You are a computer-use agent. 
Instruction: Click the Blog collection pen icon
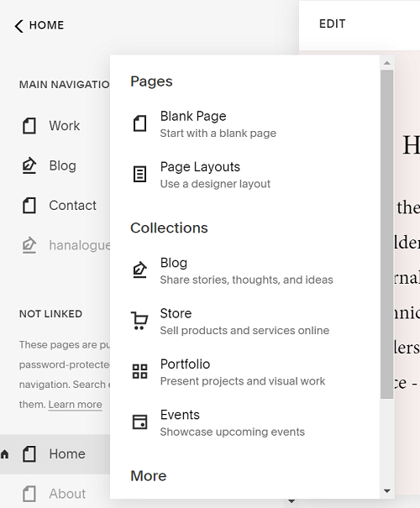pyautogui.click(x=140, y=270)
